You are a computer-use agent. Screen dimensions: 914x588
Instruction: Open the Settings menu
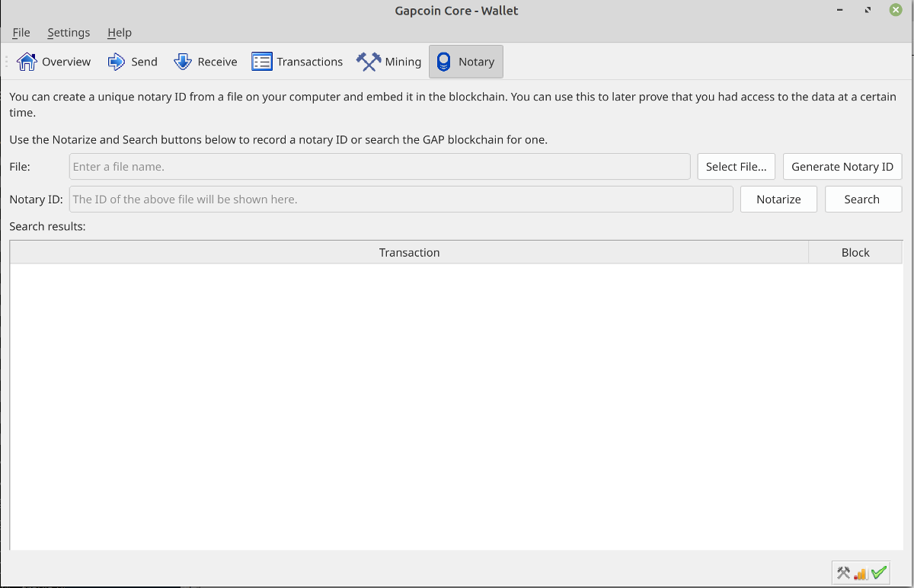[x=69, y=33]
